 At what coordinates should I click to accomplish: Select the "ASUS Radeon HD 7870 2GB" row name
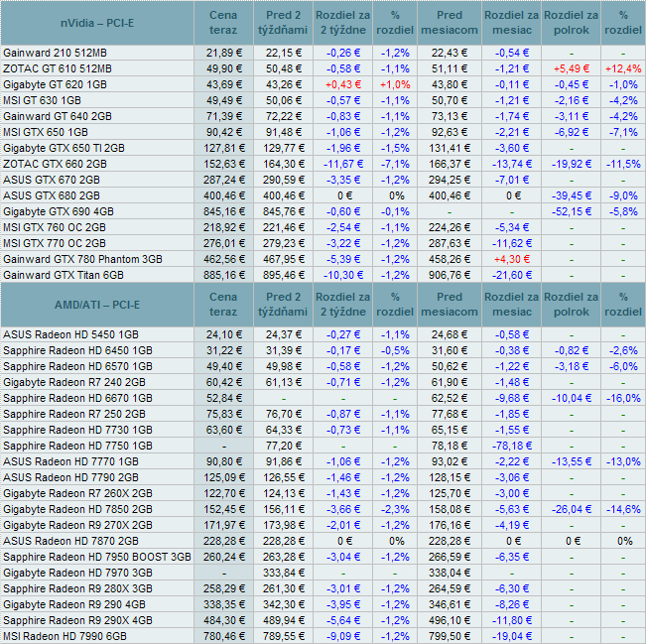click(70, 541)
